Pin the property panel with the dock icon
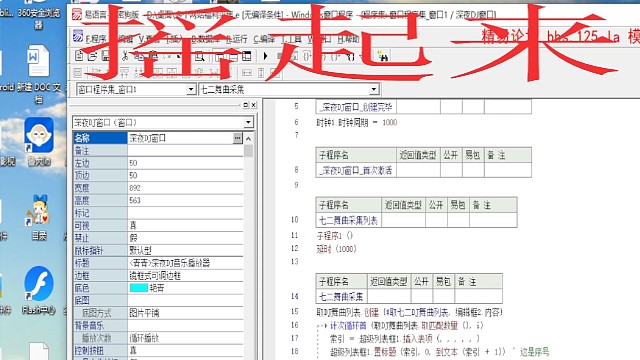Image resolution: width=640 pixels, height=360 pixels. click(x=245, y=105)
